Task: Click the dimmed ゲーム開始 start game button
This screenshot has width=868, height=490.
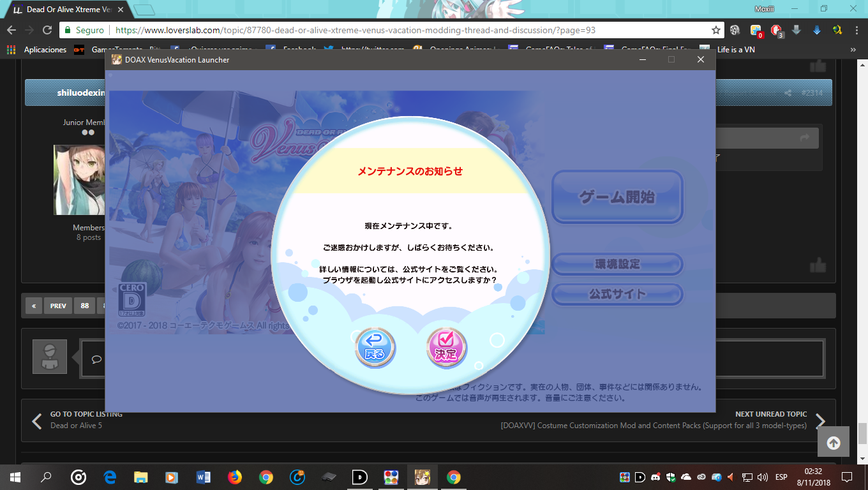Action: (x=617, y=197)
